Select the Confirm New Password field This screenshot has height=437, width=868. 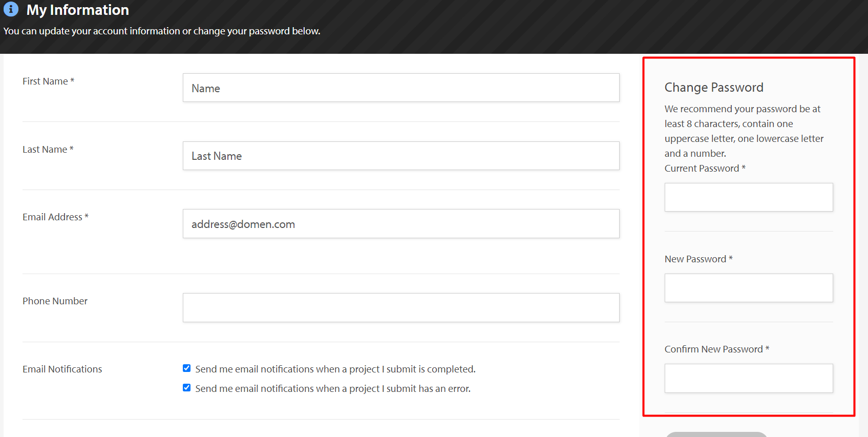click(749, 378)
